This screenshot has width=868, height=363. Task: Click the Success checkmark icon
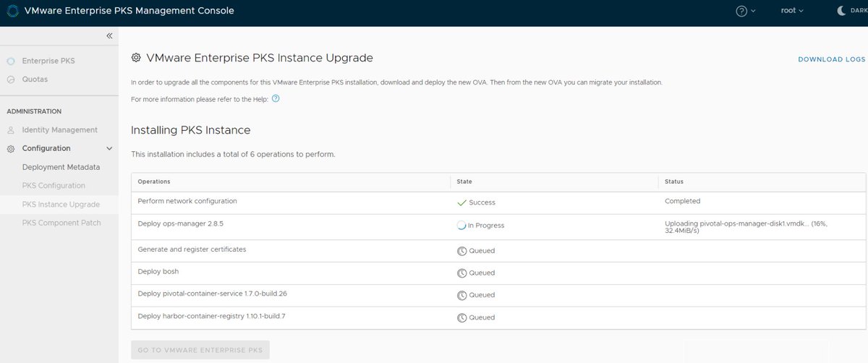coord(461,202)
